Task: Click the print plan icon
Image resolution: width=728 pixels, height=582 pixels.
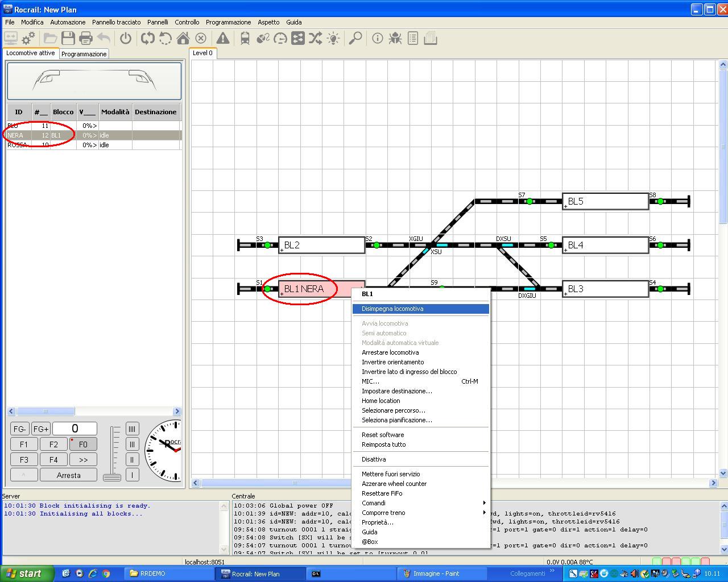Action: (x=85, y=38)
